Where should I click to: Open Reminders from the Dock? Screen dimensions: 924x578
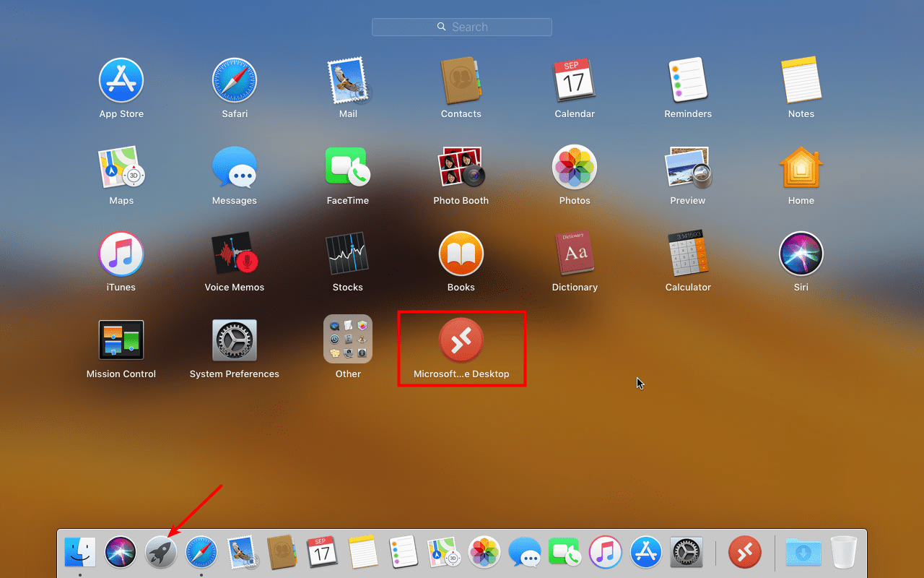coord(404,553)
